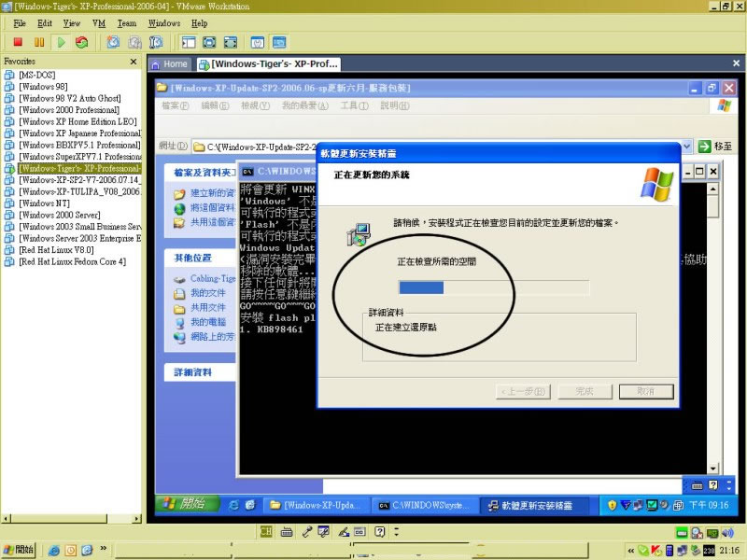Click the Reset VM toolbar icon
The height and width of the screenshot is (560, 747).
[82, 42]
